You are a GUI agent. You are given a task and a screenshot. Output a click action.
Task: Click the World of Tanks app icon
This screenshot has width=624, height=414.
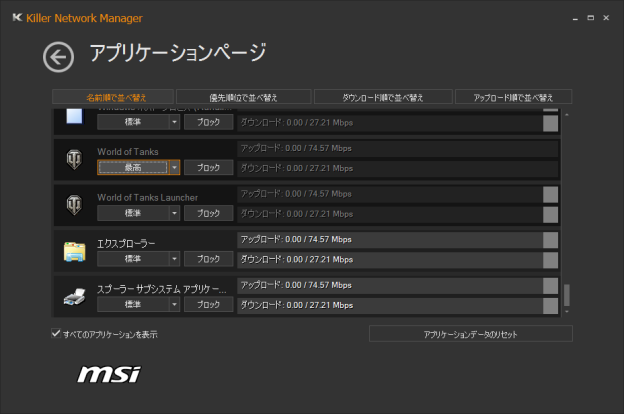[x=74, y=159]
